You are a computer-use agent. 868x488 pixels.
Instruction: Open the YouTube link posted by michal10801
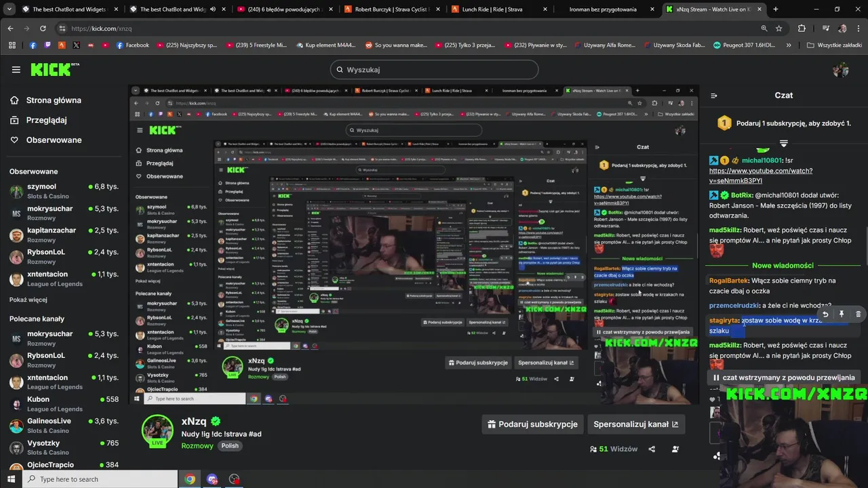(x=760, y=176)
